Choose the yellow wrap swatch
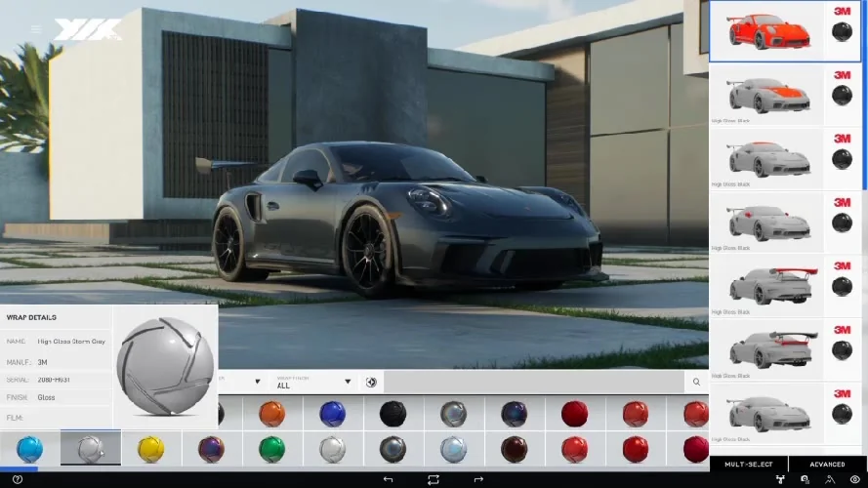This screenshot has width=868, height=488. click(x=150, y=449)
